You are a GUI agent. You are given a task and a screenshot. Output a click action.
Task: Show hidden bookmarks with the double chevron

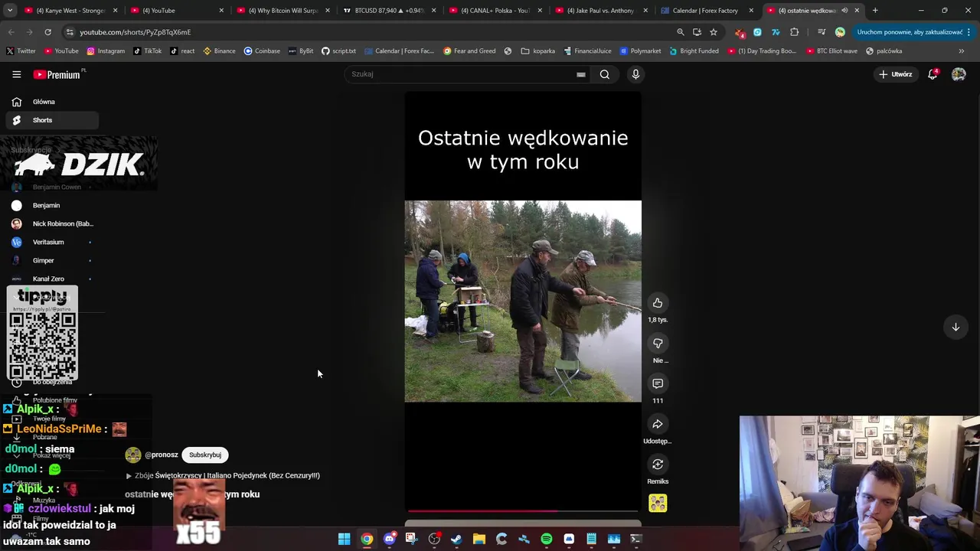[x=961, y=51]
